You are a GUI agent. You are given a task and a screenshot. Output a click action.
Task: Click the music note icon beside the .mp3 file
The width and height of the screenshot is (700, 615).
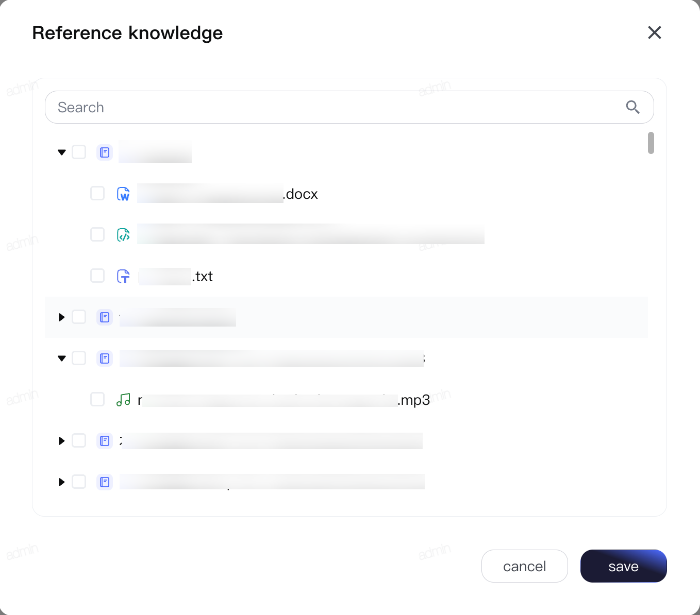click(x=123, y=400)
